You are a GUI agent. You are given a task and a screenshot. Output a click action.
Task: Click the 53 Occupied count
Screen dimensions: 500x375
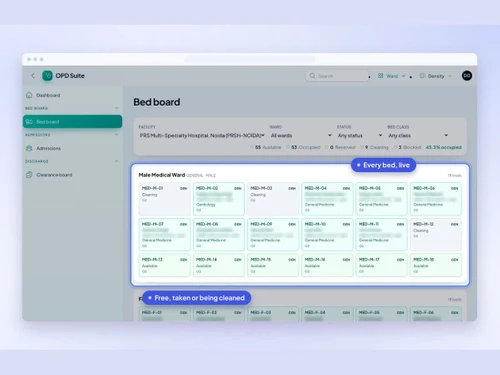[303, 147]
